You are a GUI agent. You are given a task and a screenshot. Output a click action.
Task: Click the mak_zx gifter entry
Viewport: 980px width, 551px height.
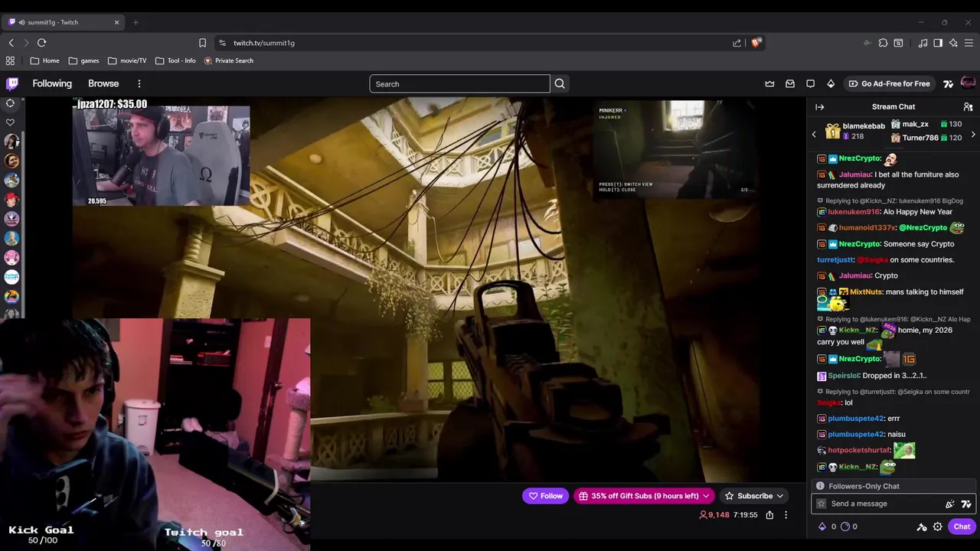click(926, 124)
